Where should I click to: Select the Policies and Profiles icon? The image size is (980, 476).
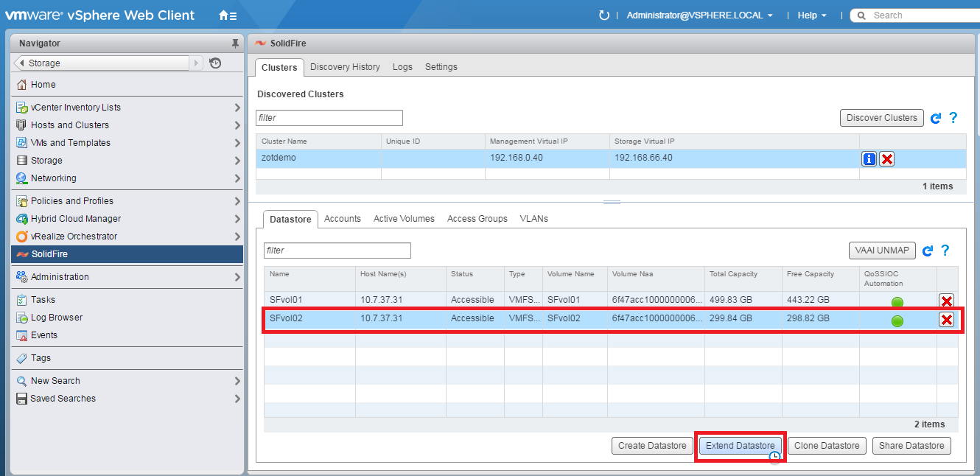click(x=22, y=201)
